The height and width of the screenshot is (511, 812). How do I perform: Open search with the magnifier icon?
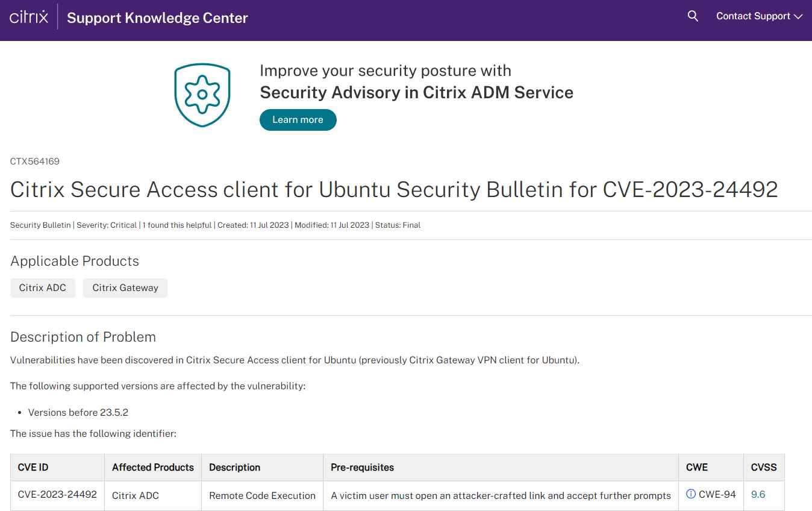coord(693,16)
